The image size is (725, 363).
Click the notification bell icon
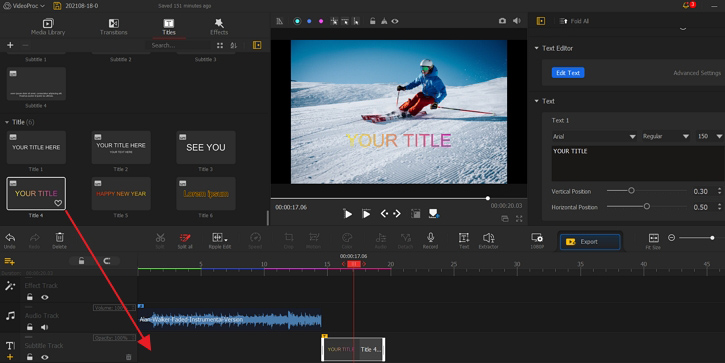(x=686, y=6)
